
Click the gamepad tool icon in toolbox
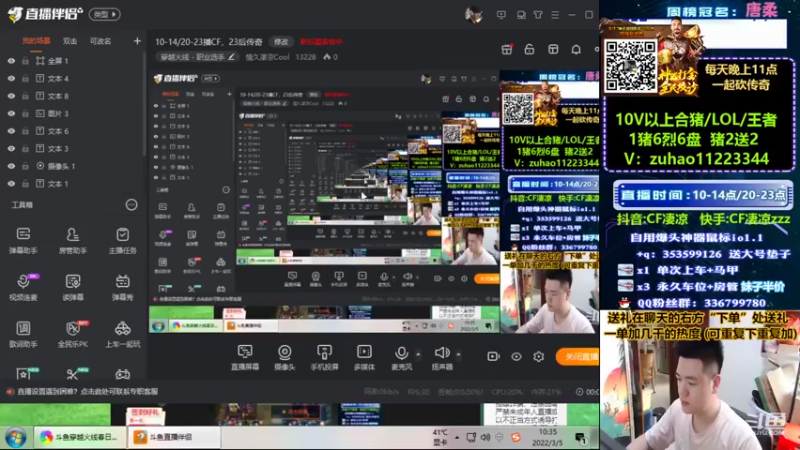click(122, 374)
